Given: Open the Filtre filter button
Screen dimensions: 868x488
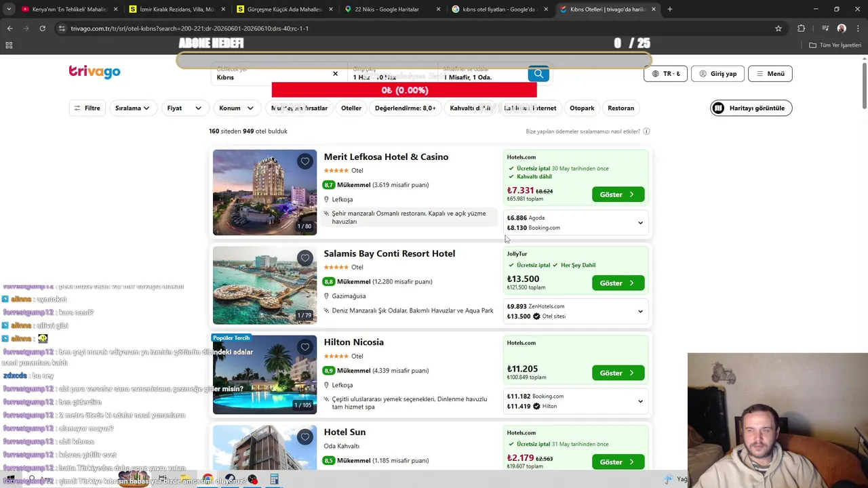Looking at the screenshot, I should coord(87,108).
